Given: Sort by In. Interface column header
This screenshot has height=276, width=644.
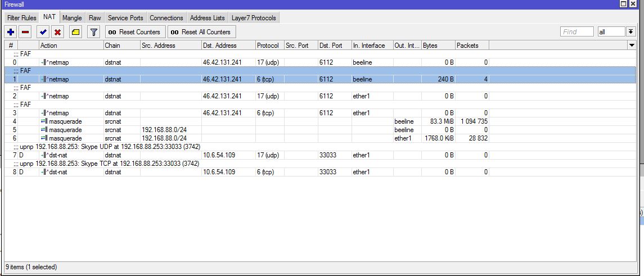Looking at the screenshot, I should [x=372, y=46].
